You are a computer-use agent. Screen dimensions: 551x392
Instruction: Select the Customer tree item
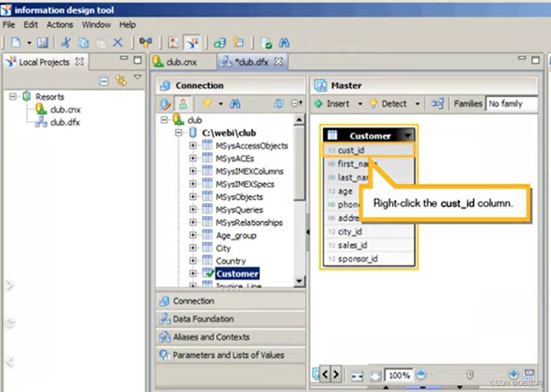(238, 273)
